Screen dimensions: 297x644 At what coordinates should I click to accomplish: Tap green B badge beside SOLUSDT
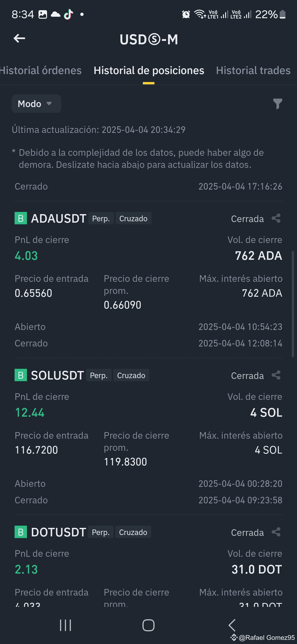pos(21,375)
